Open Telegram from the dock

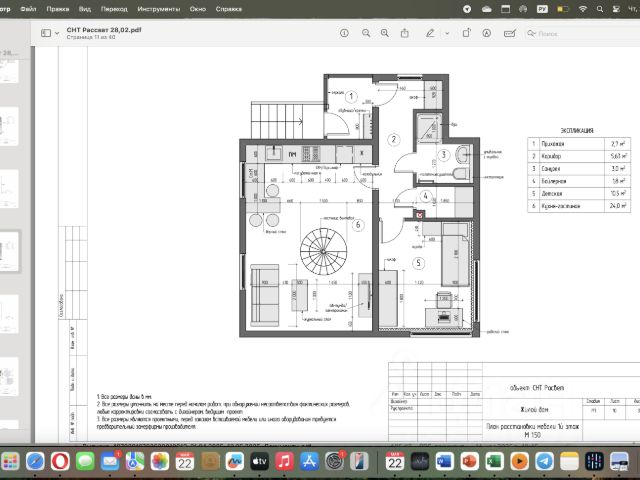click(544, 462)
